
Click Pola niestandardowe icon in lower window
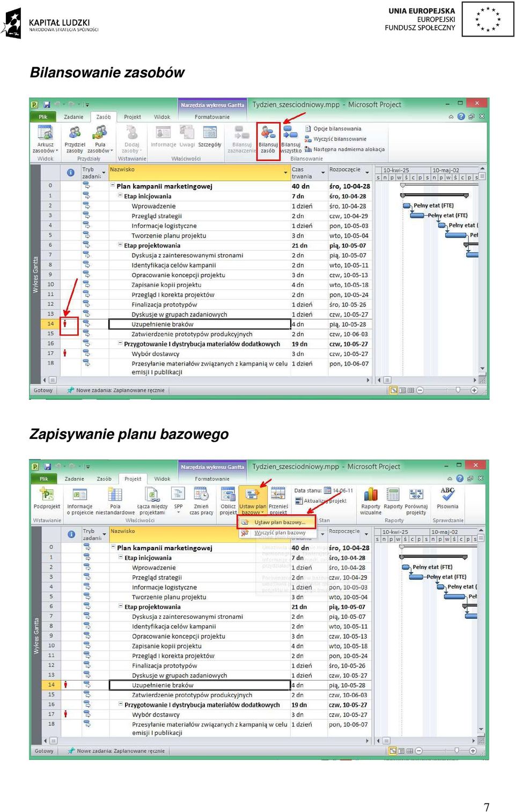[115, 494]
